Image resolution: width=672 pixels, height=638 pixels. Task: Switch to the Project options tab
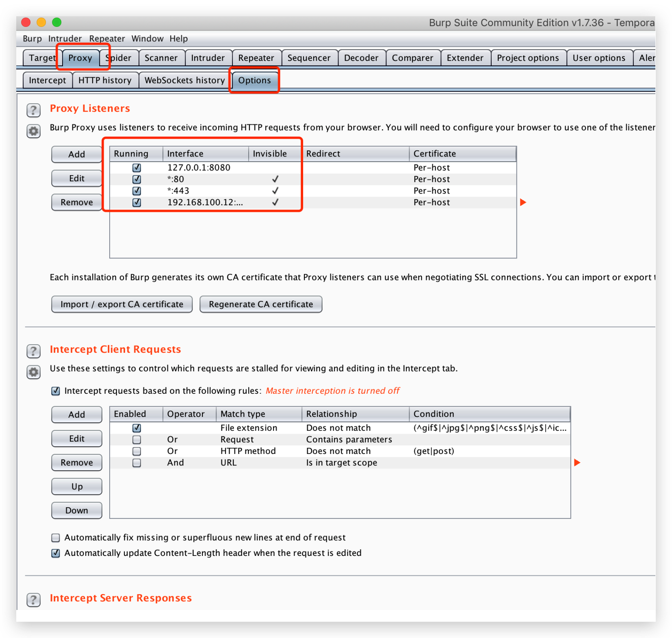[x=528, y=58]
